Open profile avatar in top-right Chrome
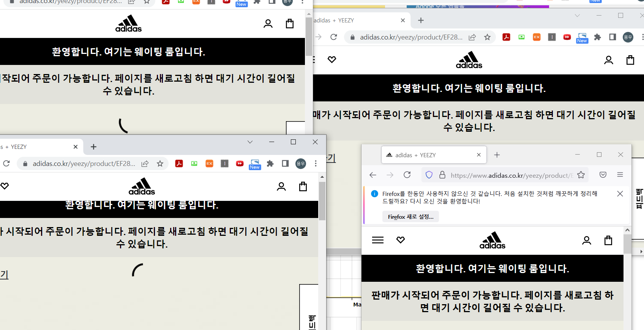Screen dimensions: 644x330 628,37
